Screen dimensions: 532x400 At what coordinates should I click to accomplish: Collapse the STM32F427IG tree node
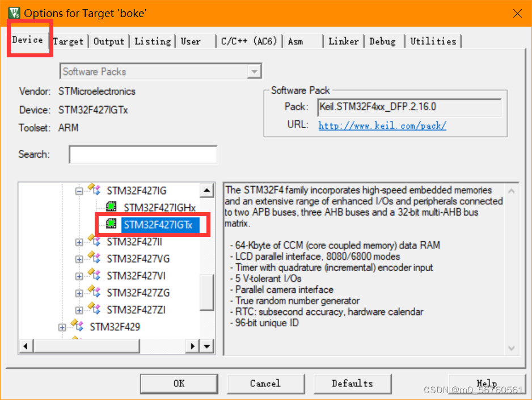tap(79, 190)
